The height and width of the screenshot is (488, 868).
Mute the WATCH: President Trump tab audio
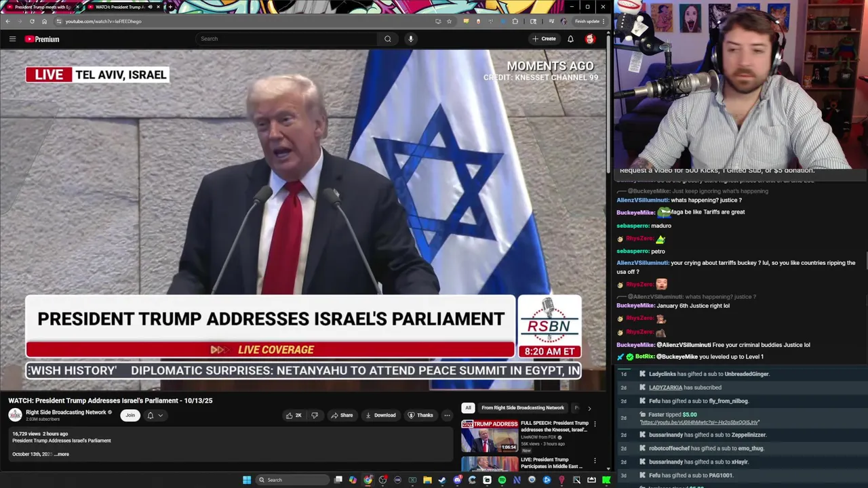150,7
